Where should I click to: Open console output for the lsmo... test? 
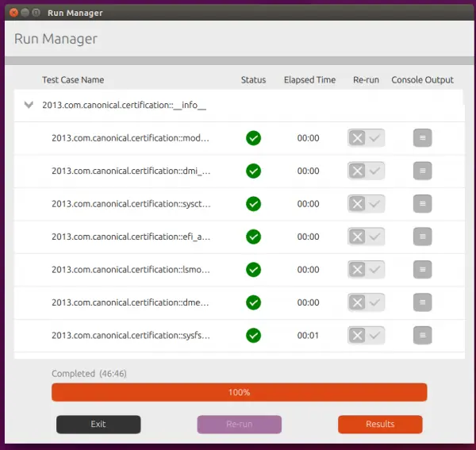click(422, 269)
